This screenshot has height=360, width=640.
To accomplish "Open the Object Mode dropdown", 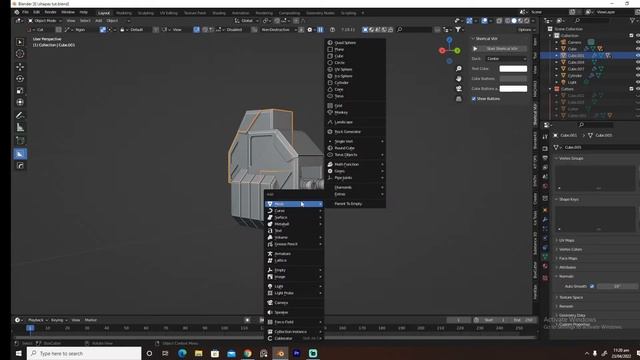I will 45,20.
